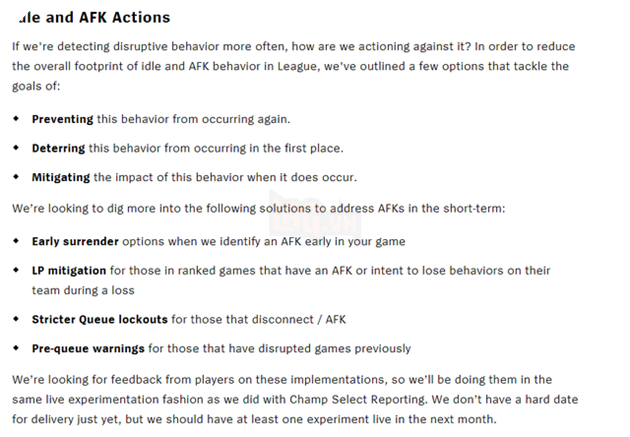
Task: Click the "Idle and AFK Actions" heading
Action: click(x=91, y=18)
